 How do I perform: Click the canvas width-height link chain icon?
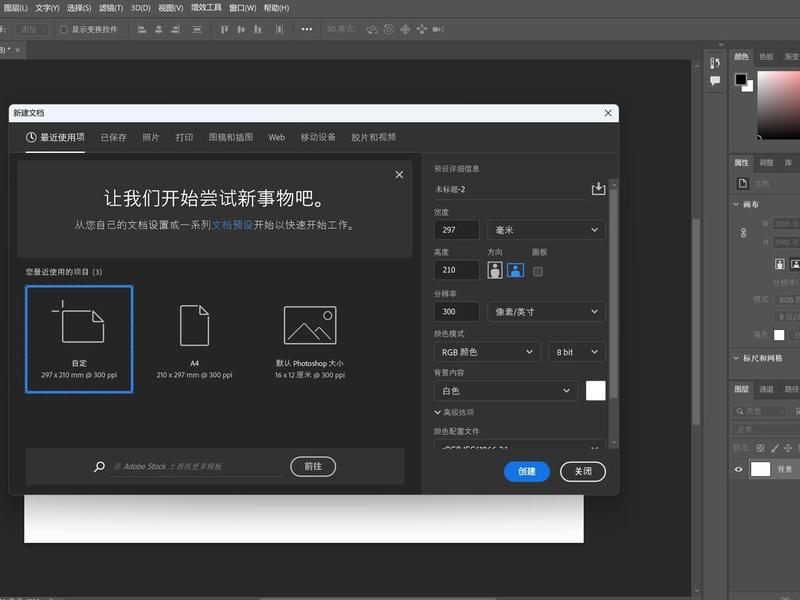(743, 233)
